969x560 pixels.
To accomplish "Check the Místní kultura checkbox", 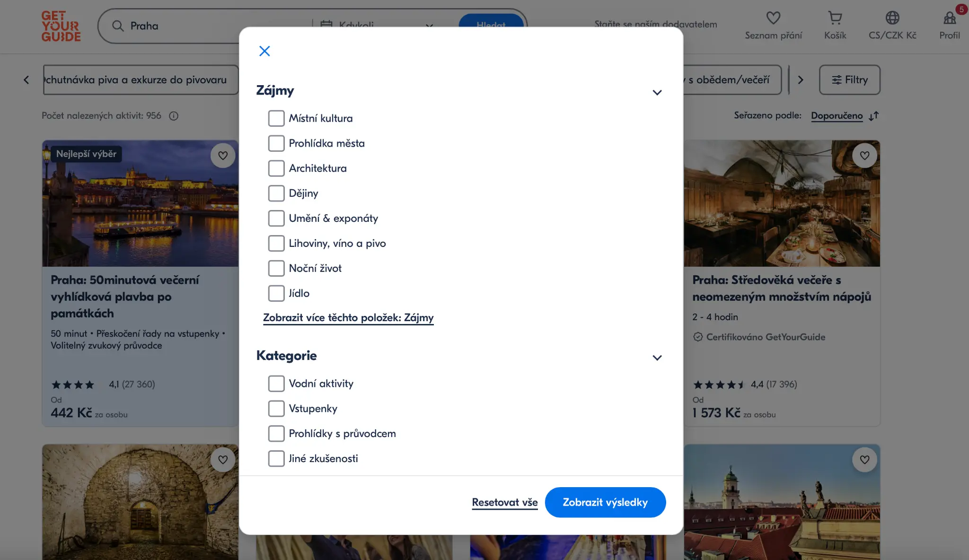I will 276,118.
